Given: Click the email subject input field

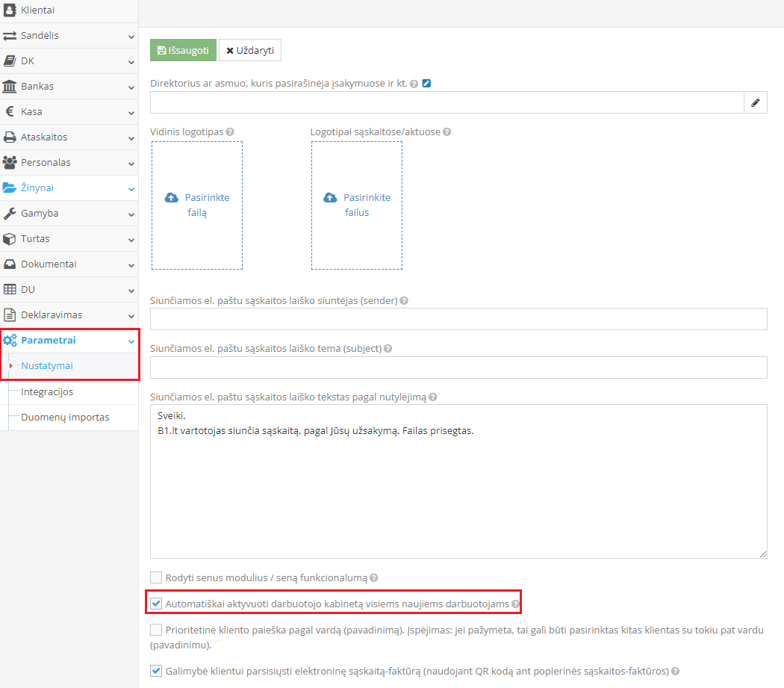Looking at the screenshot, I should [458, 368].
